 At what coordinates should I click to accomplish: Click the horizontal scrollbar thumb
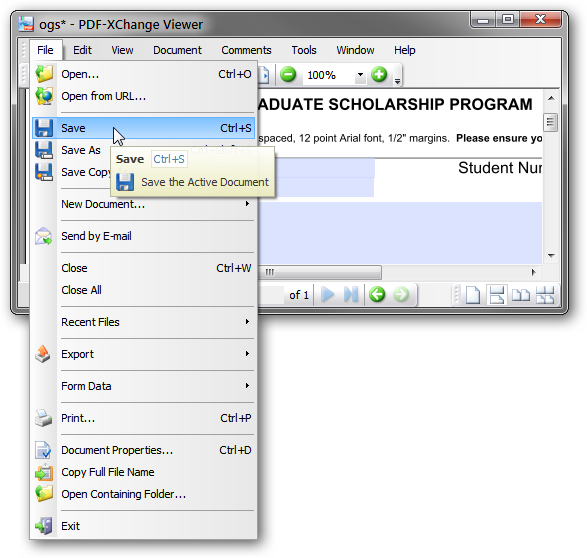click(319, 272)
